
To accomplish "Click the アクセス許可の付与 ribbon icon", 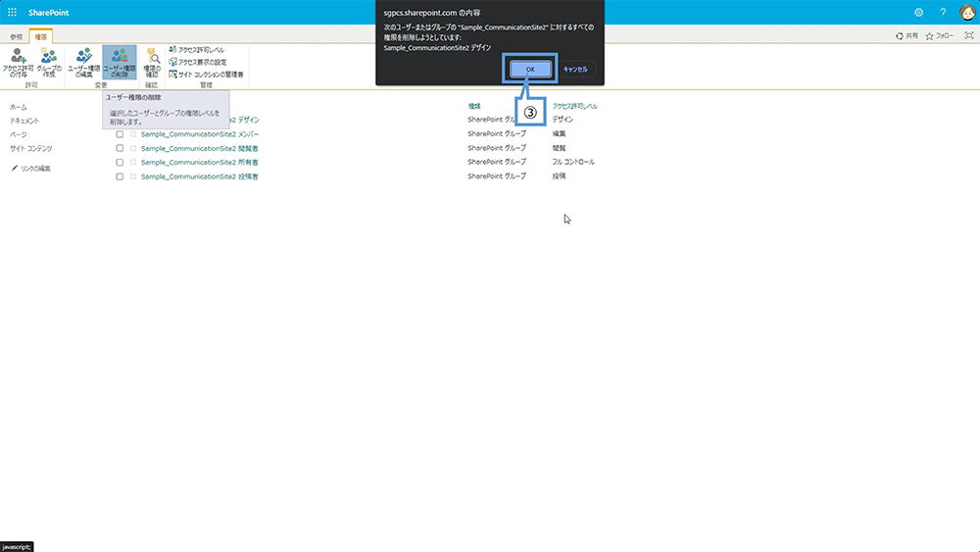I will (18, 62).
